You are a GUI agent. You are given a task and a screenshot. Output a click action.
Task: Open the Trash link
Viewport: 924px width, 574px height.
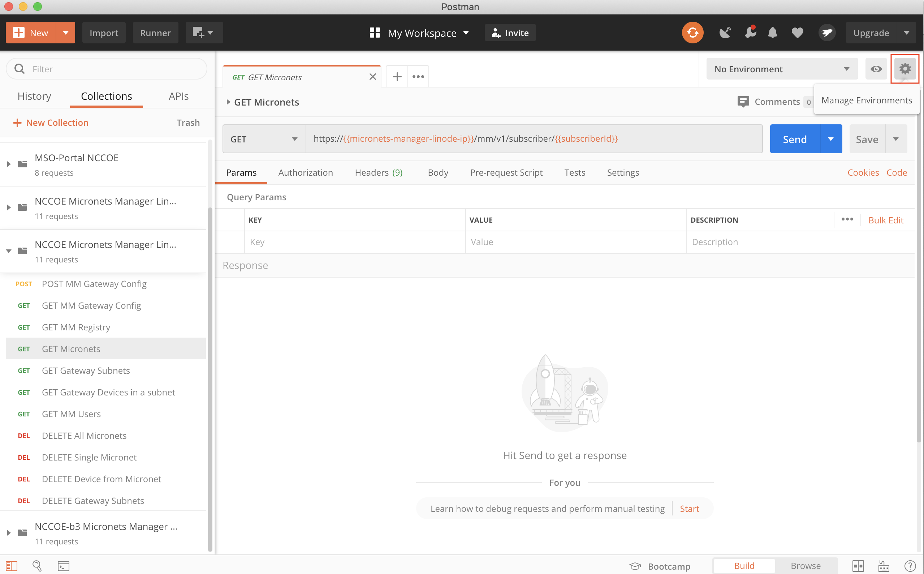188,122
